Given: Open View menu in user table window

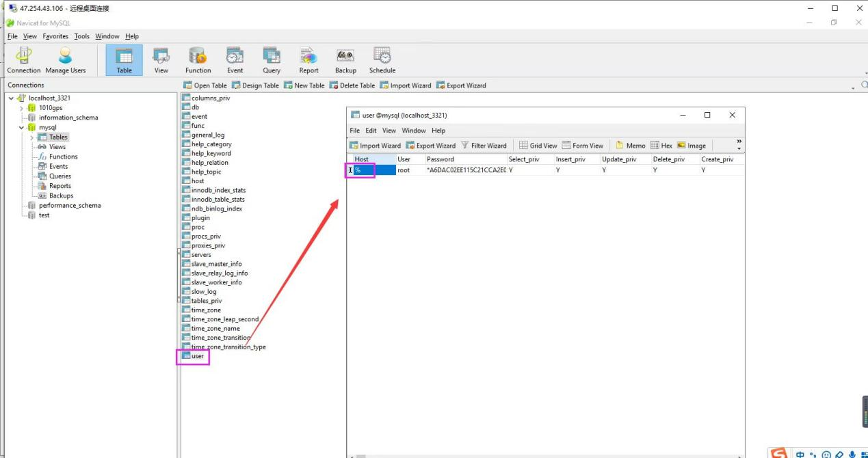Looking at the screenshot, I should pos(389,131).
